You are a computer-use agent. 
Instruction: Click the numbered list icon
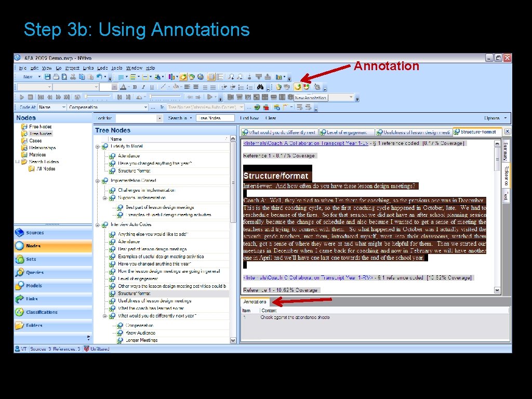tap(249, 87)
